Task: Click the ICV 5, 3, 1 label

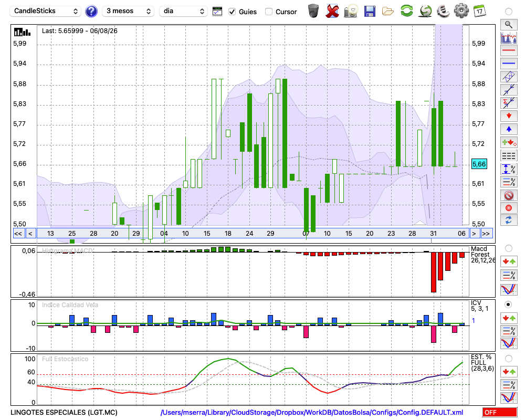Action: click(x=479, y=306)
